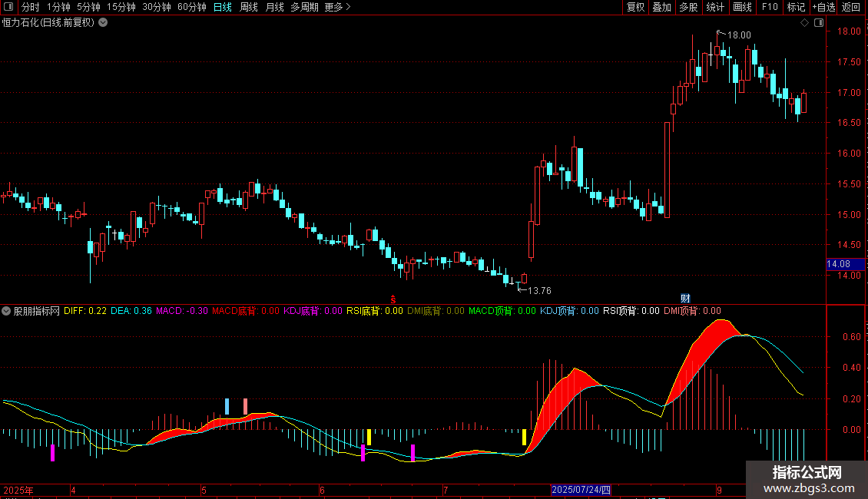Click the split-panel icon beside the diamond
The width and height of the screenshot is (868, 499).
(x=819, y=23)
